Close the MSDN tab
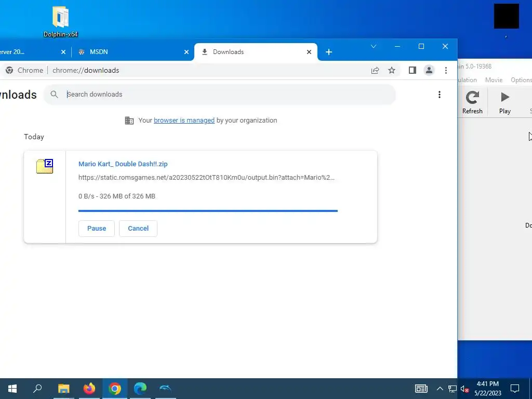The width and height of the screenshot is (532, 399). [x=187, y=52]
